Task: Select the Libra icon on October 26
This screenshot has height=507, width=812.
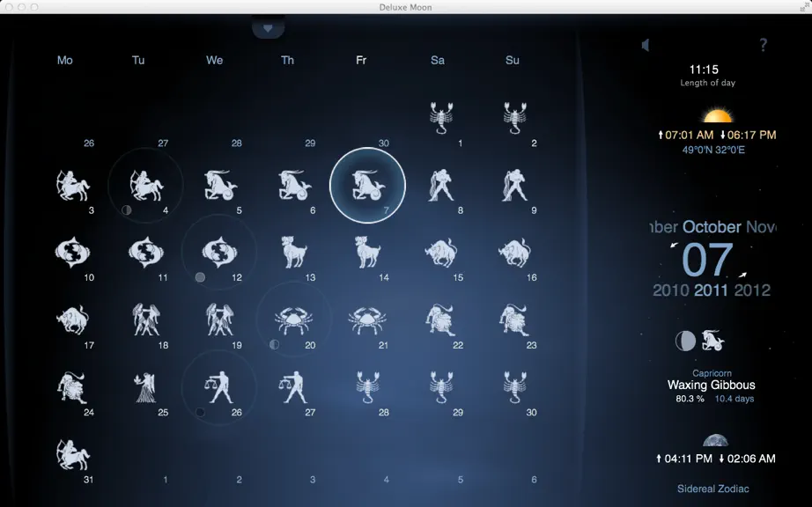Action: click(x=219, y=387)
